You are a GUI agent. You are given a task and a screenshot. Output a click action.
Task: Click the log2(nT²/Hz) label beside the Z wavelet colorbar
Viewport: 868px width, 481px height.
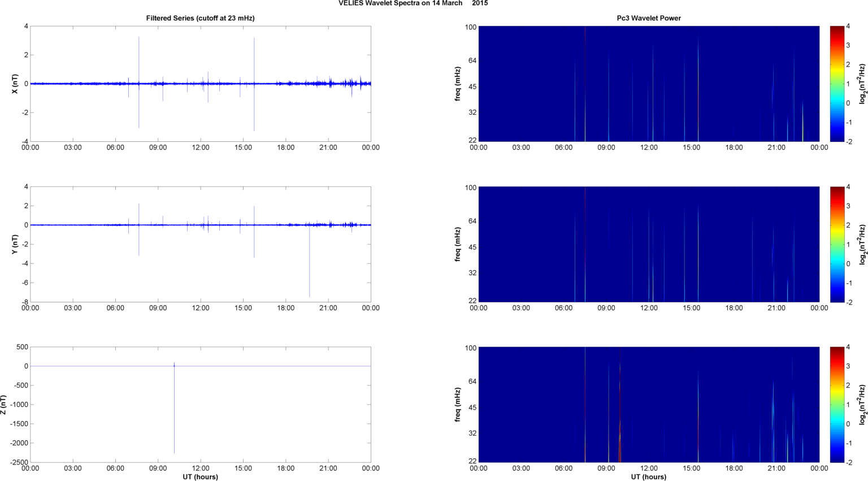[x=862, y=405]
